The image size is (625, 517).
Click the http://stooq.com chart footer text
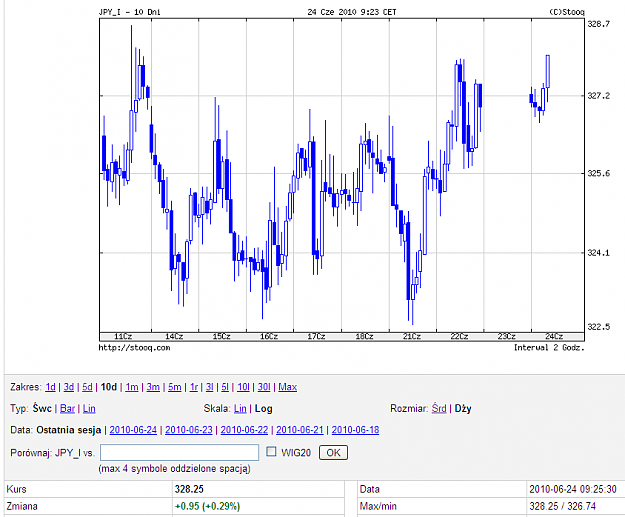(x=134, y=348)
